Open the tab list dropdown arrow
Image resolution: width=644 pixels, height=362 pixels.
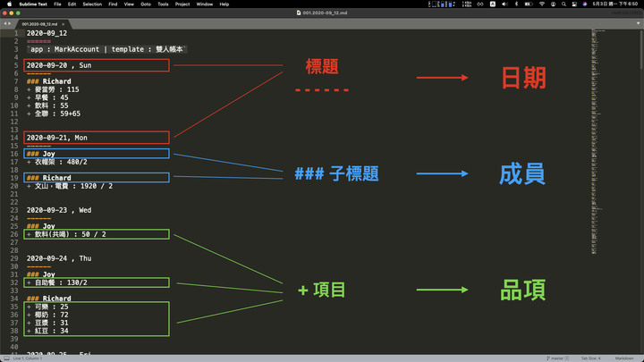(638, 24)
